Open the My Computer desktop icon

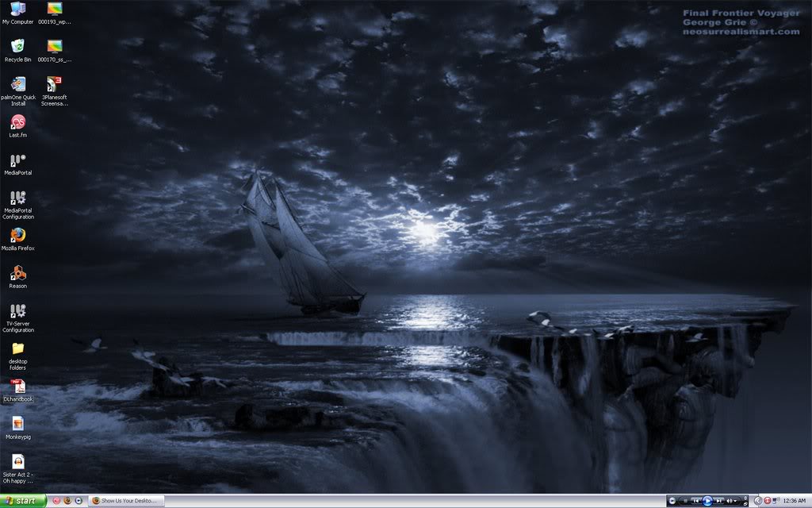17,13
